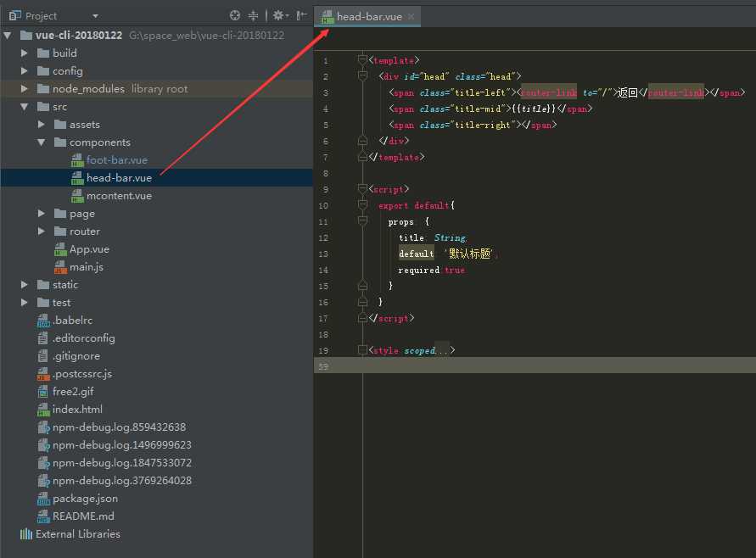Close the head-bar.vue editor tab
This screenshot has width=756, height=558.
[x=411, y=16]
